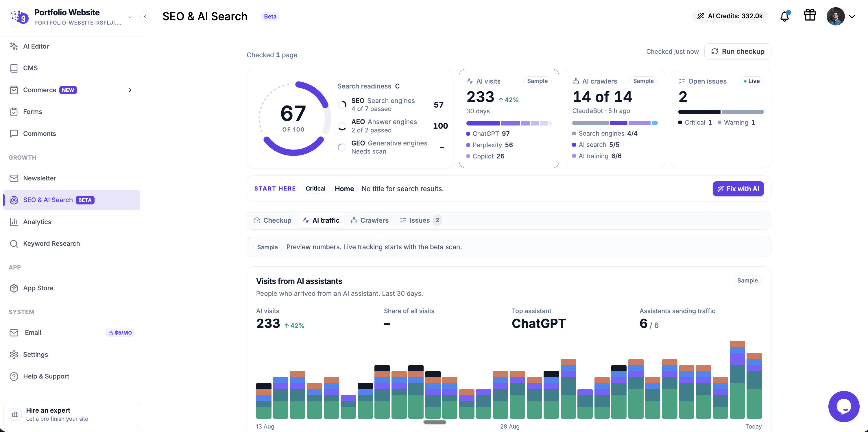Click the Portfolio Website logo icon
The width and height of the screenshot is (868, 432).
pos(20,17)
